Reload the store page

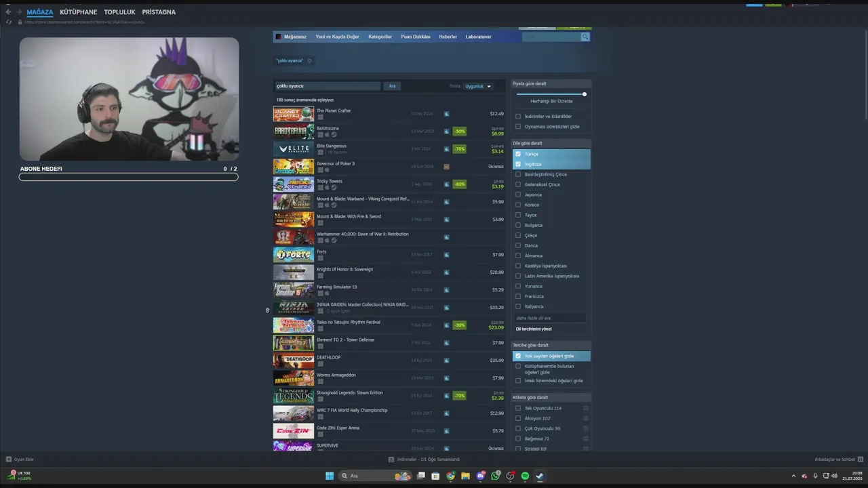click(9, 22)
